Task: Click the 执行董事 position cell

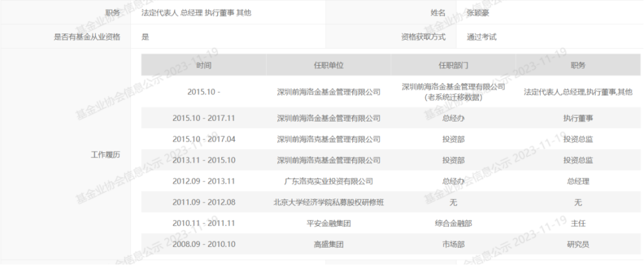Action: 578,118
